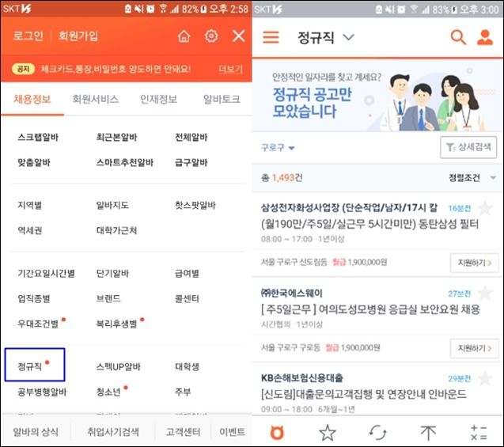Open the 전체알바 menu item
The width and height of the screenshot is (504, 447).
(191, 137)
